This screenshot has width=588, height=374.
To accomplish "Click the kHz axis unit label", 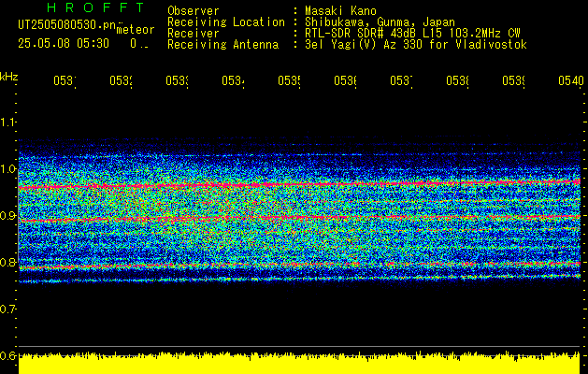I will [x=8, y=77].
